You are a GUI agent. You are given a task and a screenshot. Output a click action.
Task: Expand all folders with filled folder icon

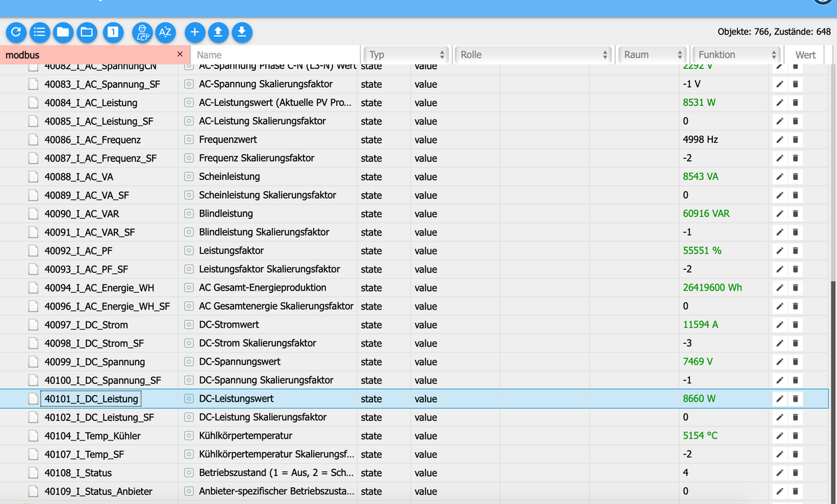pyautogui.click(x=63, y=31)
